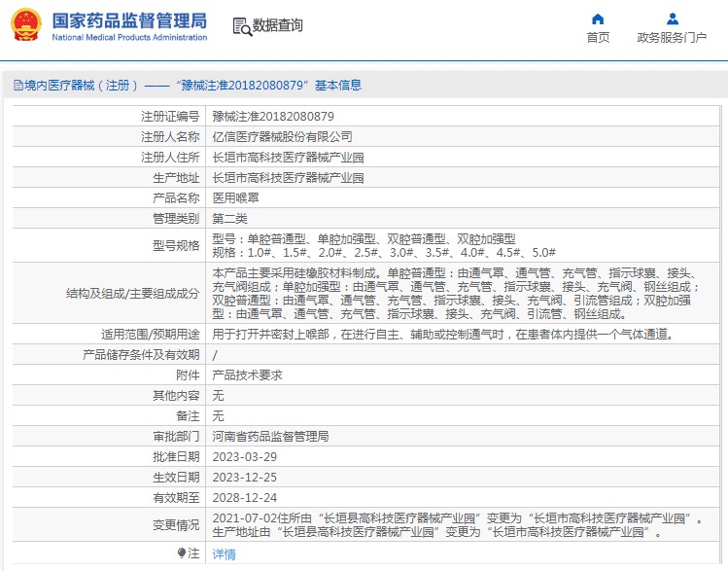This screenshot has width=728, height=571.
Task: Click the document icon before 境内医疗器械
Action: 17,86
